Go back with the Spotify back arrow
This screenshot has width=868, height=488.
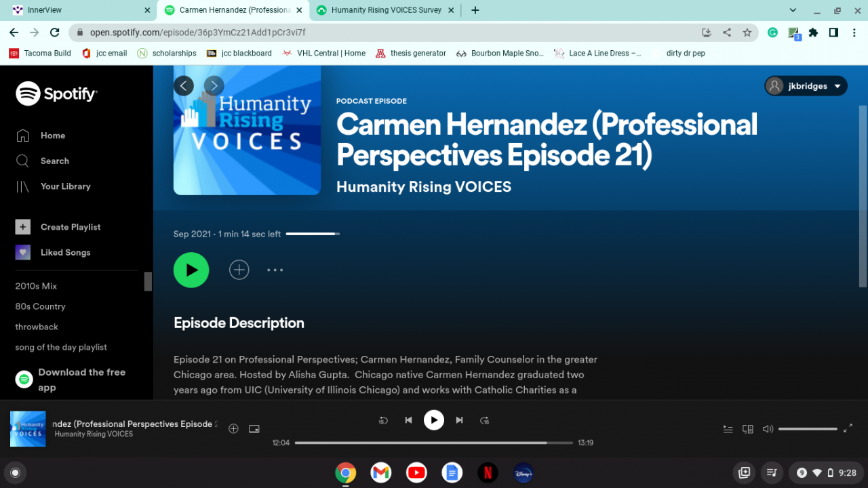(x=183, y=85)
